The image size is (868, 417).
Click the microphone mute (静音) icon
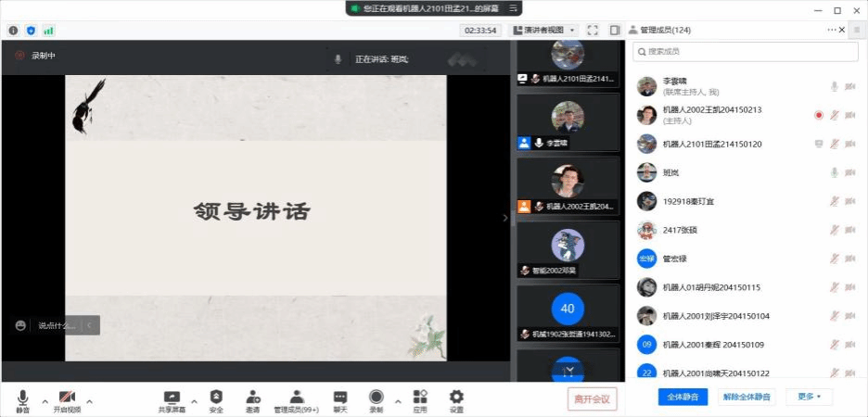22,397
